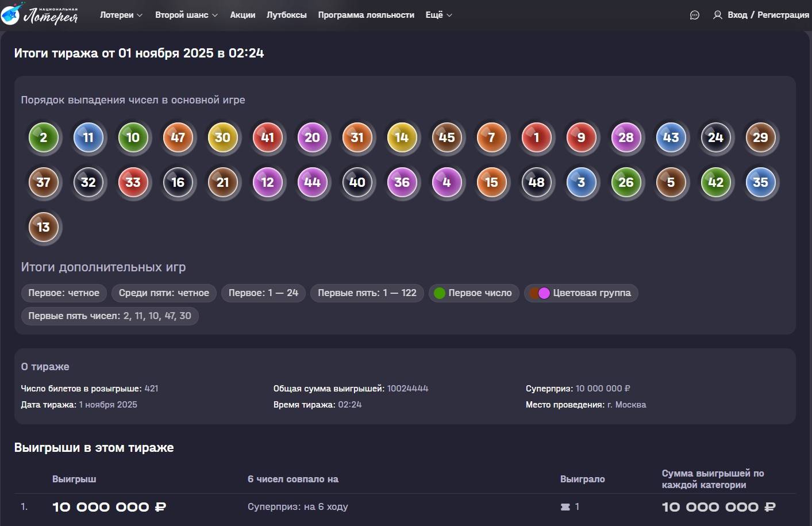
Task: Click the green Первое число color dot
Action: pyautogui.click(x=440, y=293)
